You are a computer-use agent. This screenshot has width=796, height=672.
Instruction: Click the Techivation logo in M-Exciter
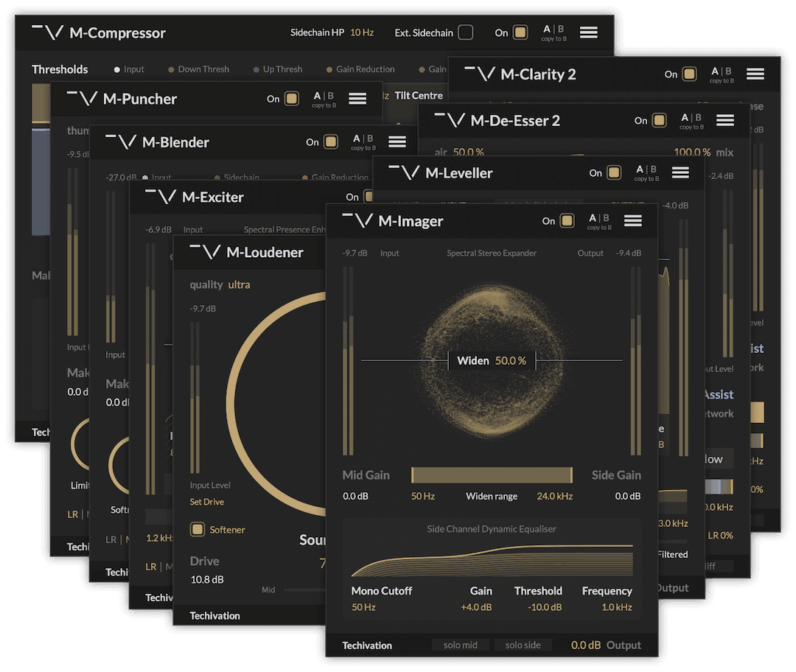pyautogui.click(x=161, y=197)
